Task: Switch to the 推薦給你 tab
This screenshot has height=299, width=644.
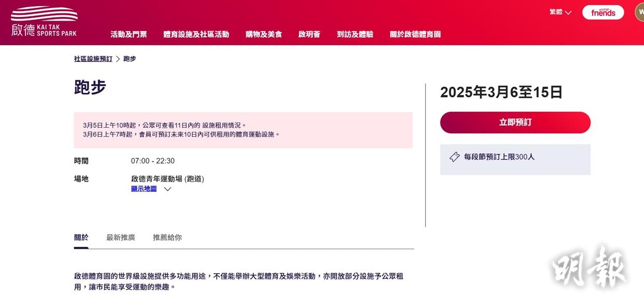Action: point(167,237)
